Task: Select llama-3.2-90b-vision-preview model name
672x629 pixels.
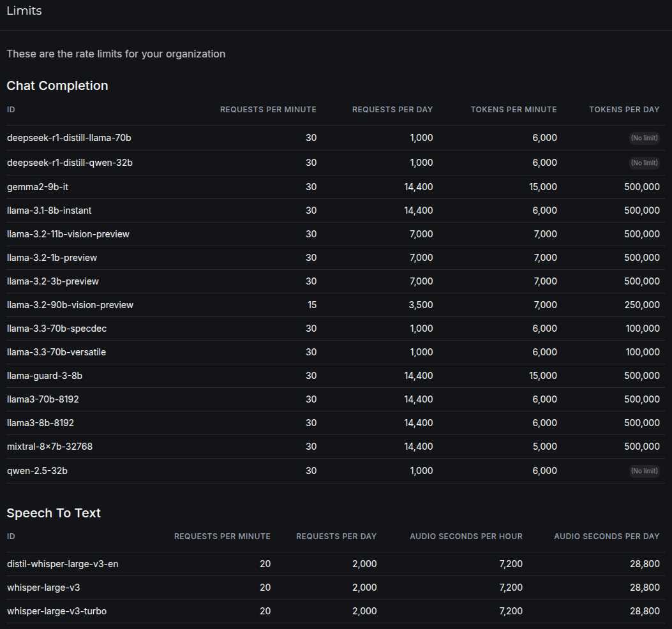Action: click(70, 305)
